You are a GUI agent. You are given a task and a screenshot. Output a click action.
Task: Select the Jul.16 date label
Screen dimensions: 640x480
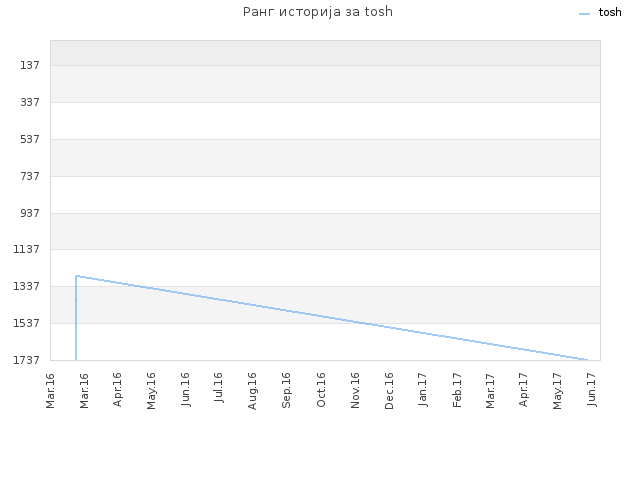pos(219,387)
